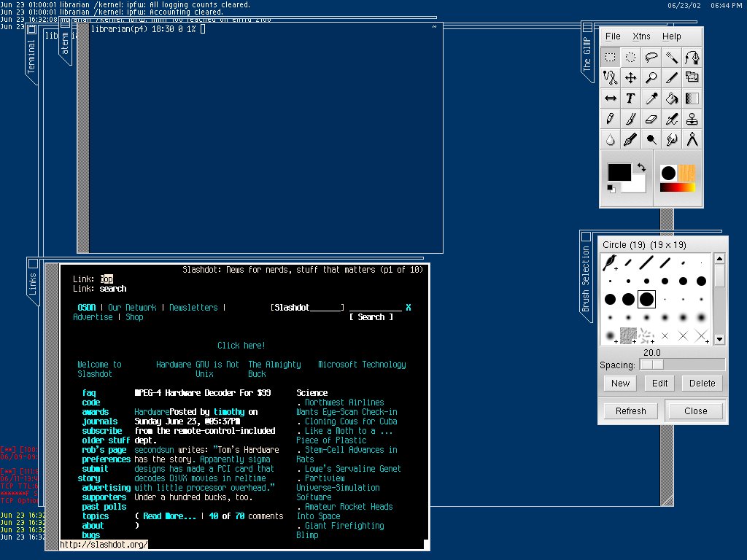The image size is (747, 560).
Task: Select the Free Select lasso tool
Action: pyautogui.click(x=651, y=58)
